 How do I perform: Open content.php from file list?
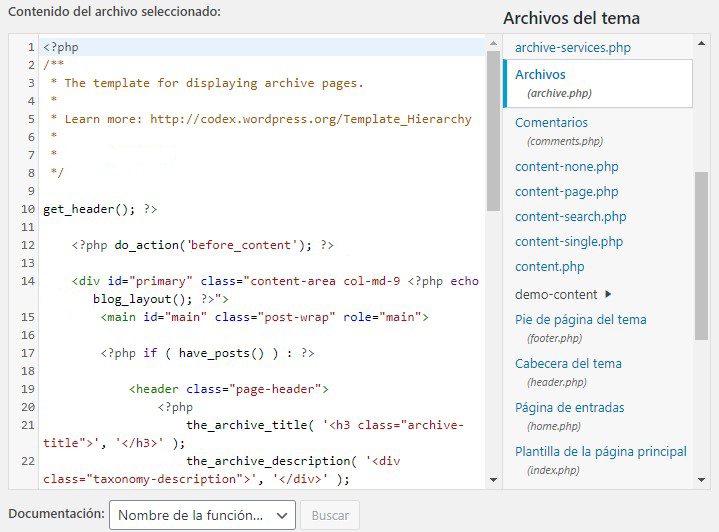[x=549, y=267]
